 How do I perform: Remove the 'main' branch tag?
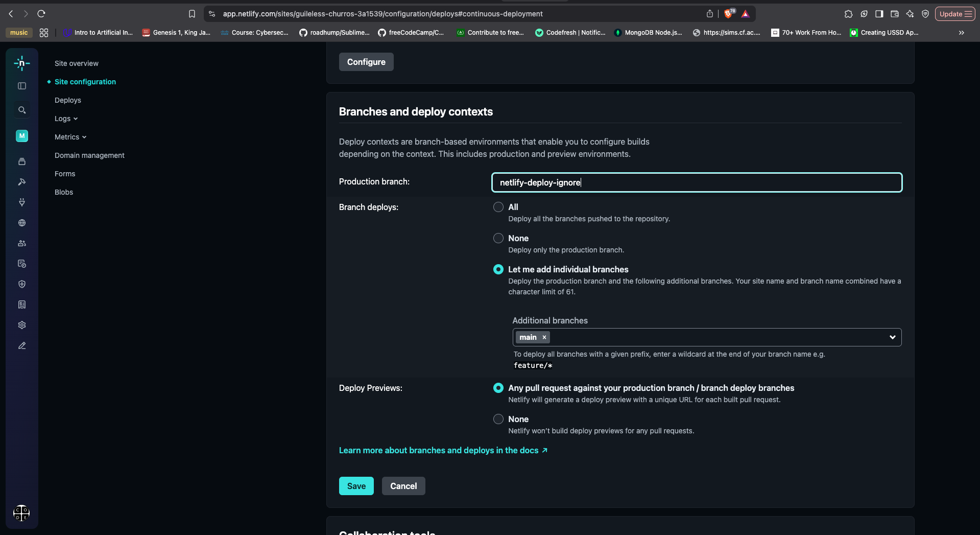[544, 337]
